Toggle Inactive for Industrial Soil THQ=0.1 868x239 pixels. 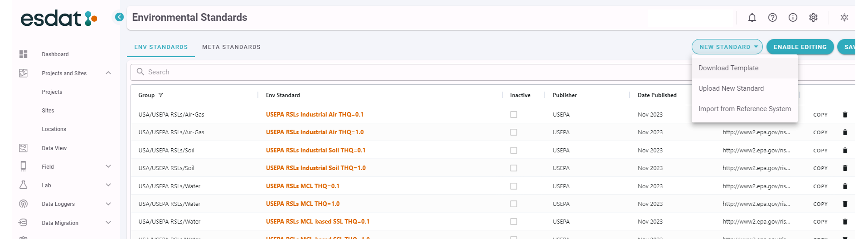(514, 151)
